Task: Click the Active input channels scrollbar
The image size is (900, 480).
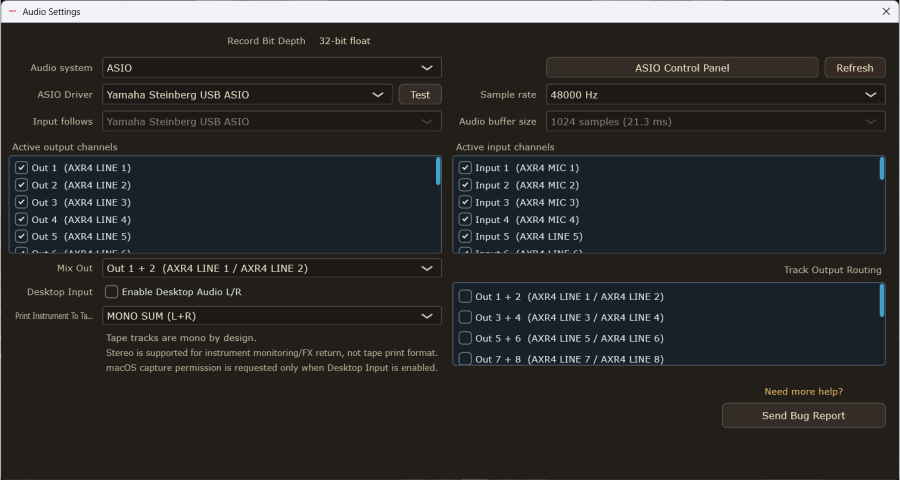Action: coord(882,169)
